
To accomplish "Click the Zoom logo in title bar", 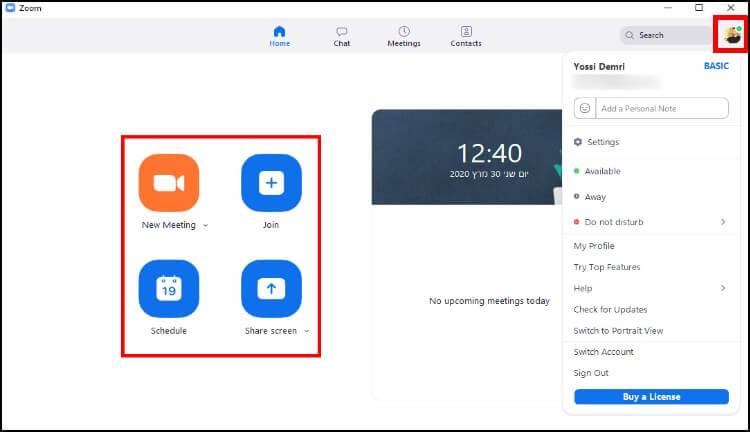I will point(10,8).
